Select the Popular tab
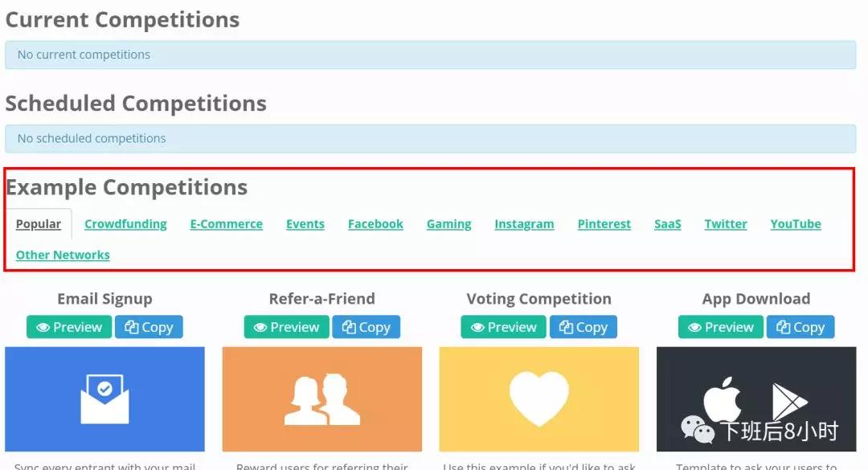868x470 pixels. [x=39, y=224]
